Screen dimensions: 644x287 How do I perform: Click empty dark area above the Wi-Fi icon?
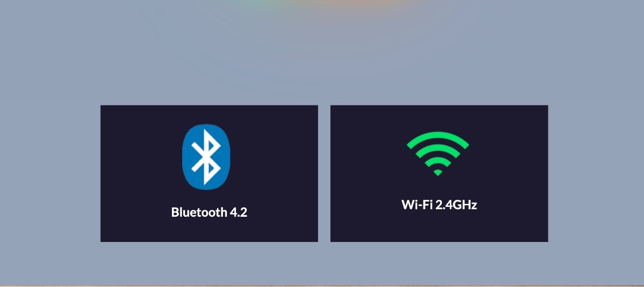pyautogui.click(x=439, y=117)
